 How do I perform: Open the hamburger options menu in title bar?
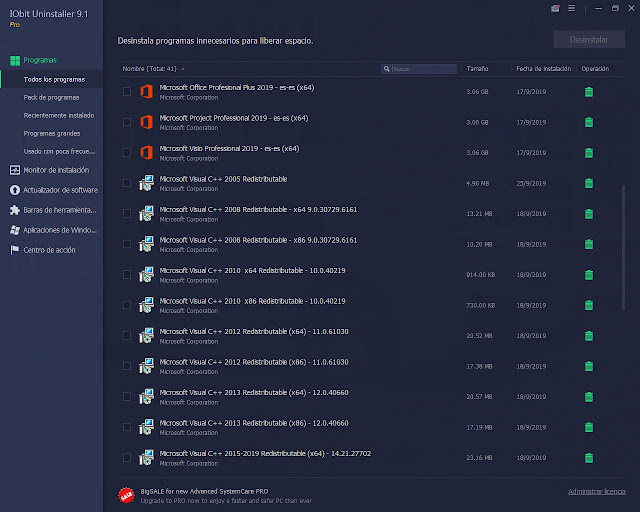point(571,8)
